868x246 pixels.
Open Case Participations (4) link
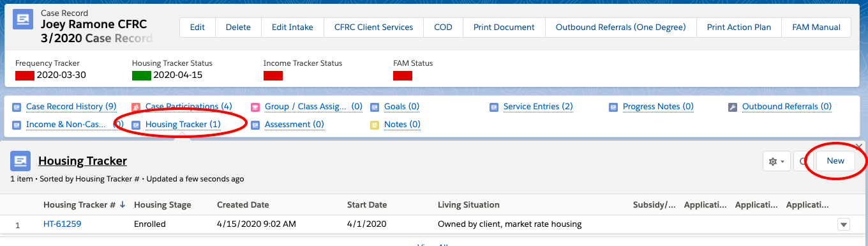click(188, 107)
